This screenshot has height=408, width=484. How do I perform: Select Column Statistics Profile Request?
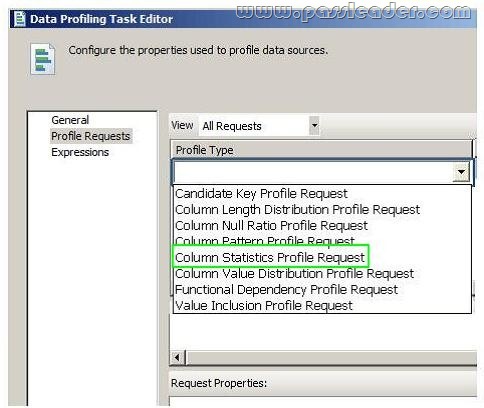pyautogui.click(x=270, y=256)
